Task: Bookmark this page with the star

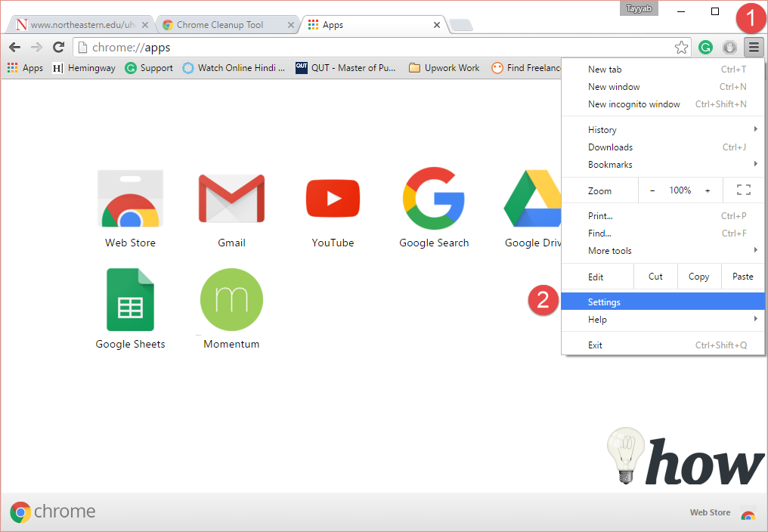Action: (x=681, y=48)
